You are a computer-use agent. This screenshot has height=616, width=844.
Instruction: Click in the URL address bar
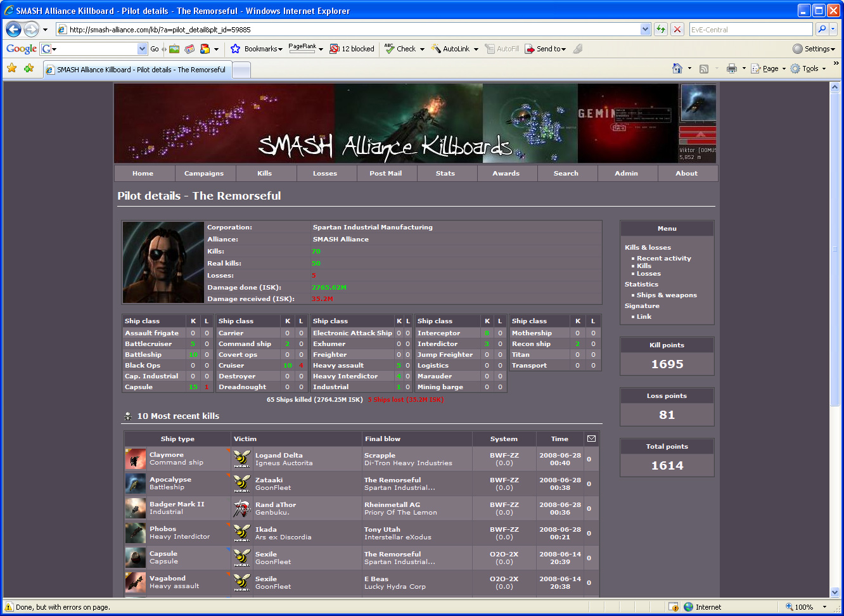click(354, 29)
